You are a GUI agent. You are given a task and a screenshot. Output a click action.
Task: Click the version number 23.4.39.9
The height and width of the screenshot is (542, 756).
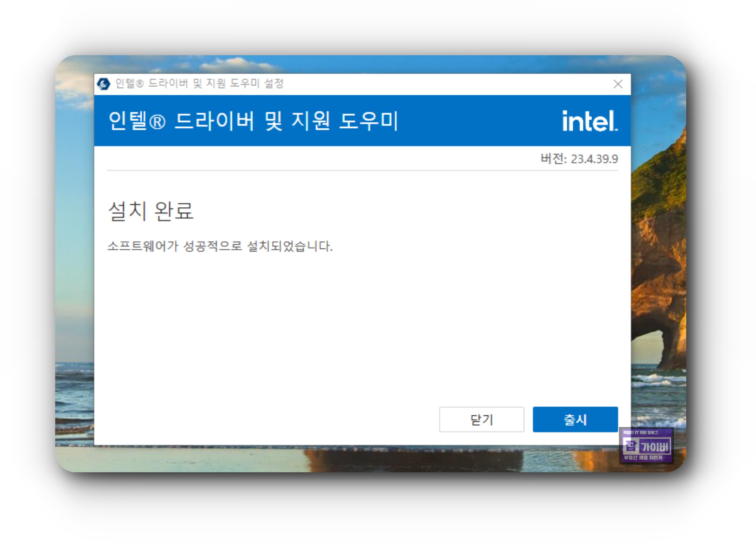click(594, 159)
